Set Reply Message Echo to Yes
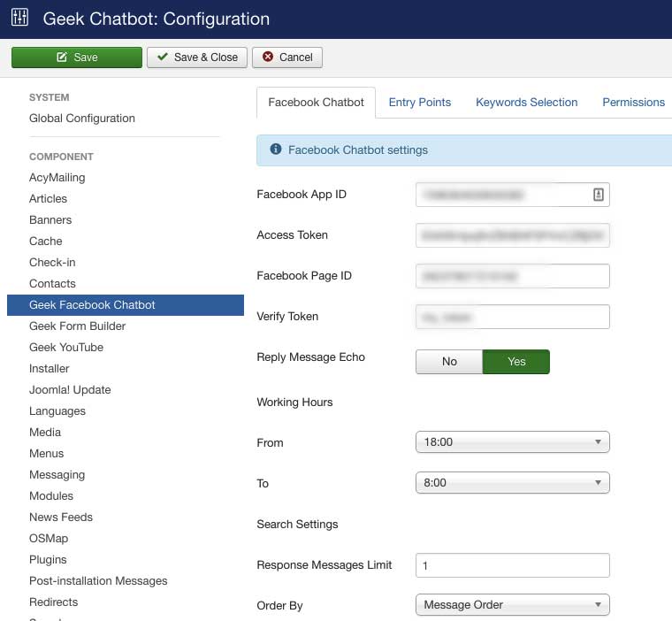This screenshot has width=672, height=621. coord(516,362)
